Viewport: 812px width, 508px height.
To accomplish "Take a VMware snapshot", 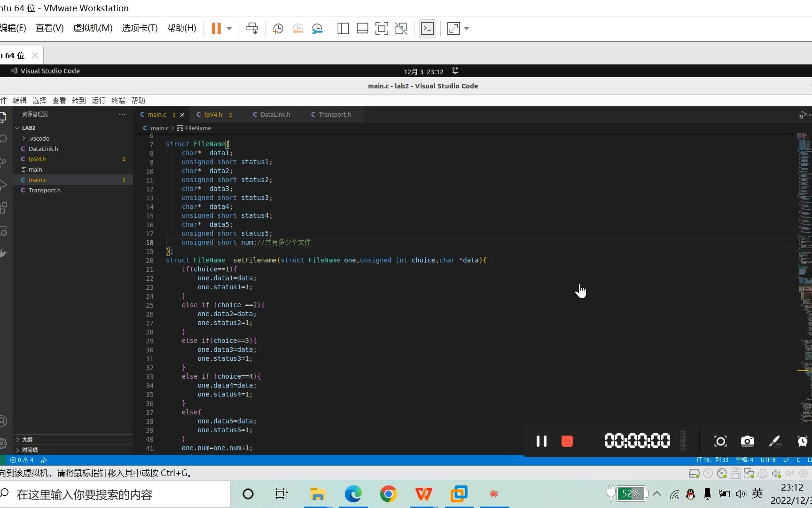I will point(278,29).
